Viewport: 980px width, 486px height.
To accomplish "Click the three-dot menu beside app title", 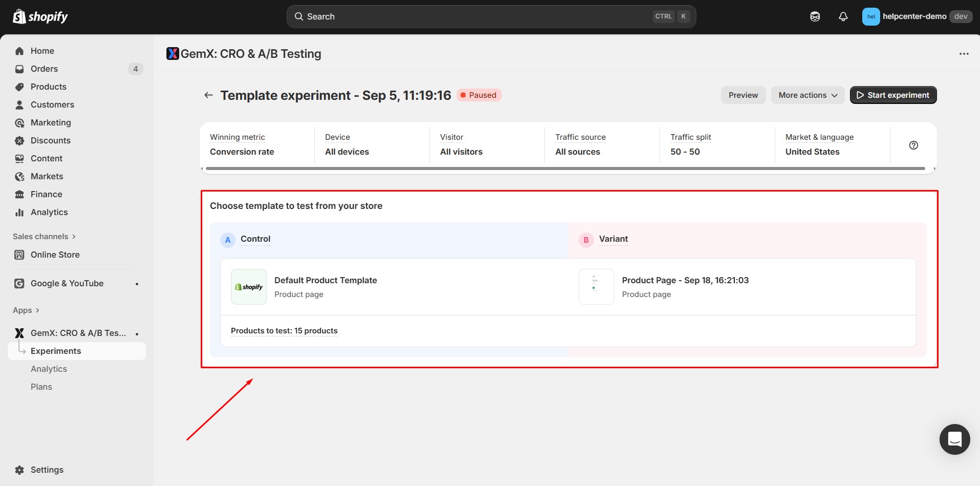I will pos(964,54).
